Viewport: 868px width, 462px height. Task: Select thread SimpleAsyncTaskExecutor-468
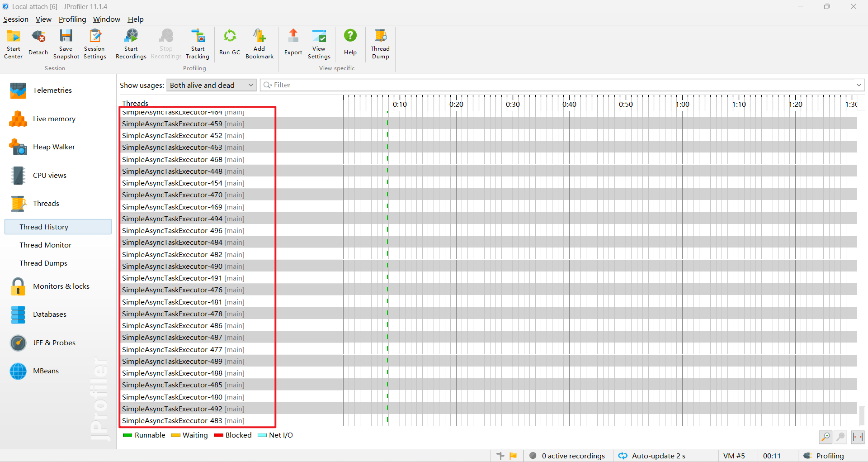(x=183, y=159)
